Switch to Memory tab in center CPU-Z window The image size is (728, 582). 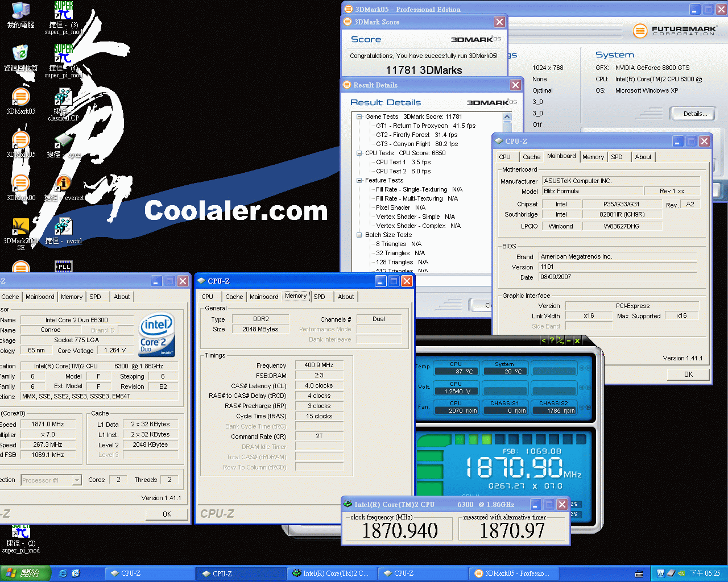pos(296,296)
